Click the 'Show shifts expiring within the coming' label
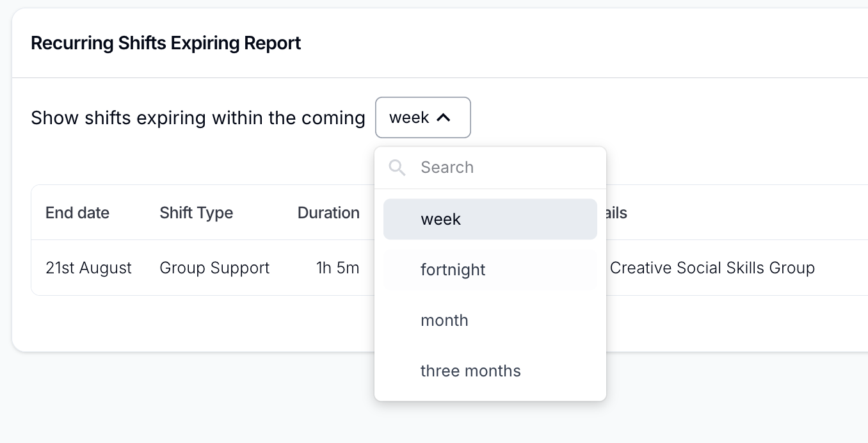The width and height of the screenshot is (868, 443). click(x=198, y=118)
